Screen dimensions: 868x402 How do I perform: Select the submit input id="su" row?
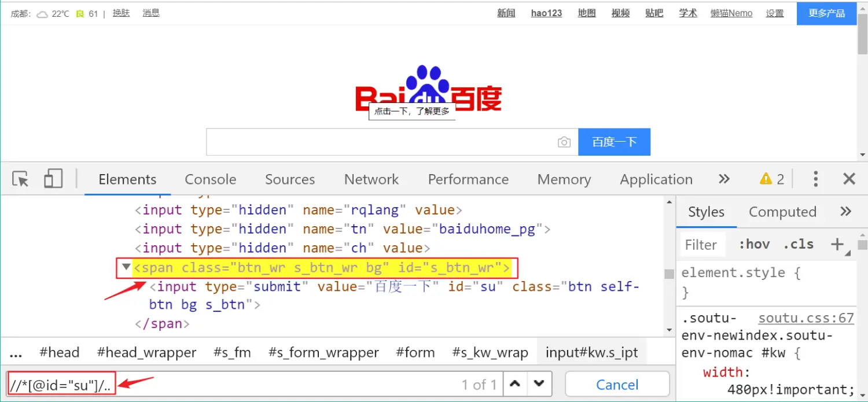tap(395, 296)
